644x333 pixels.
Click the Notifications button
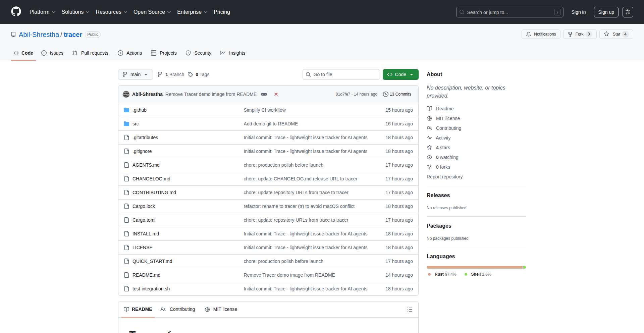click(x=541, y=34)
